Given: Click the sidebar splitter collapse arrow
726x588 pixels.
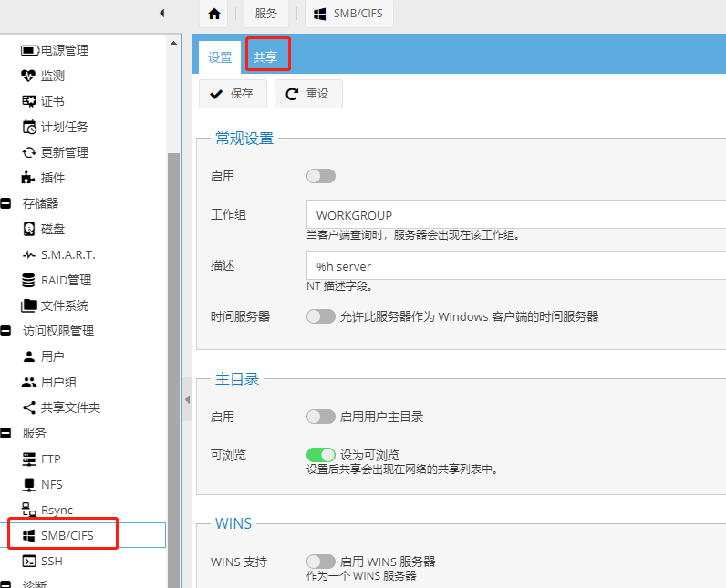Looking at the screenshot, I should [x=187, y=399].
